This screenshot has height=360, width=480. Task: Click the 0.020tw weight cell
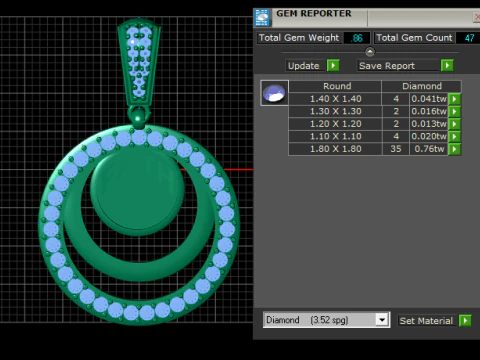429,136
